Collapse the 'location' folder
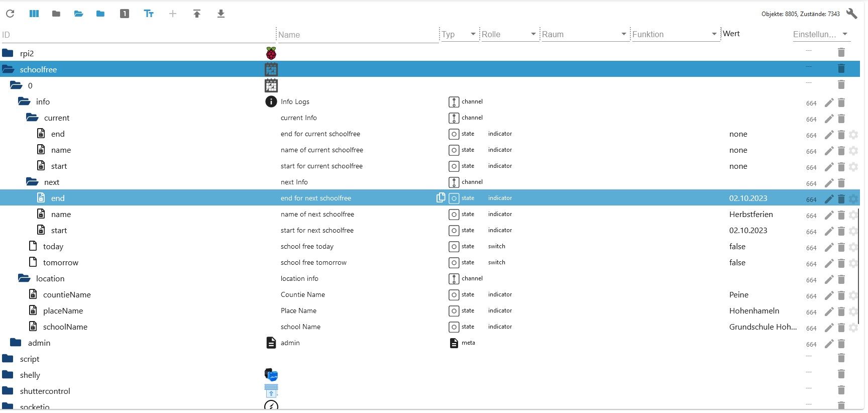868x413 pixels. (x=24, y=278)
